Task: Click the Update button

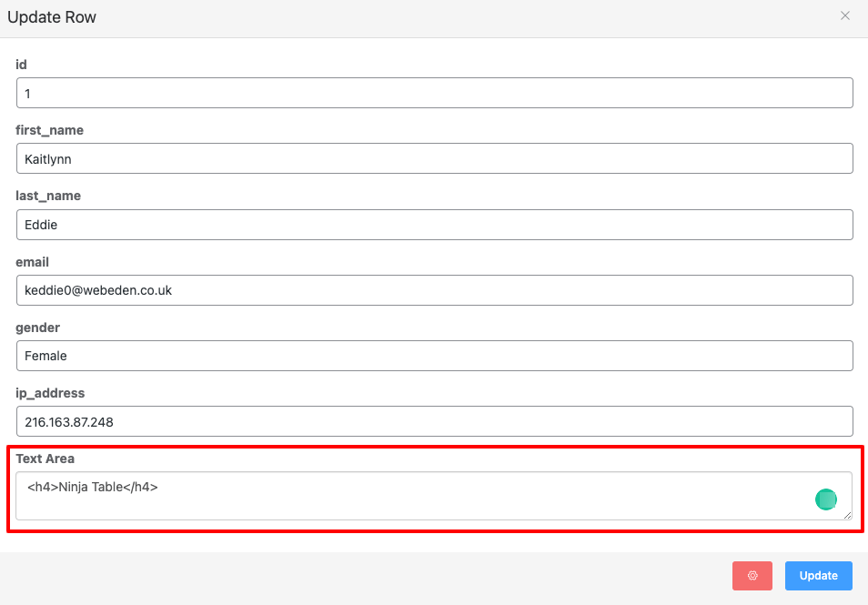Action: tap(818, 576)
